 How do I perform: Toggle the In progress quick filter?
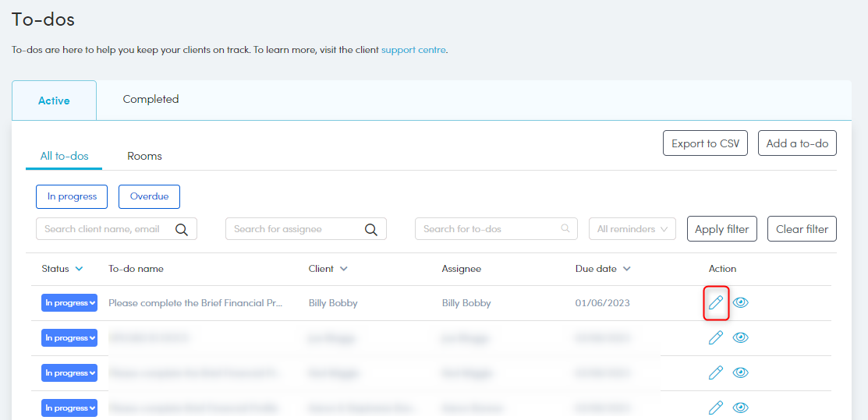pos(72,196)
